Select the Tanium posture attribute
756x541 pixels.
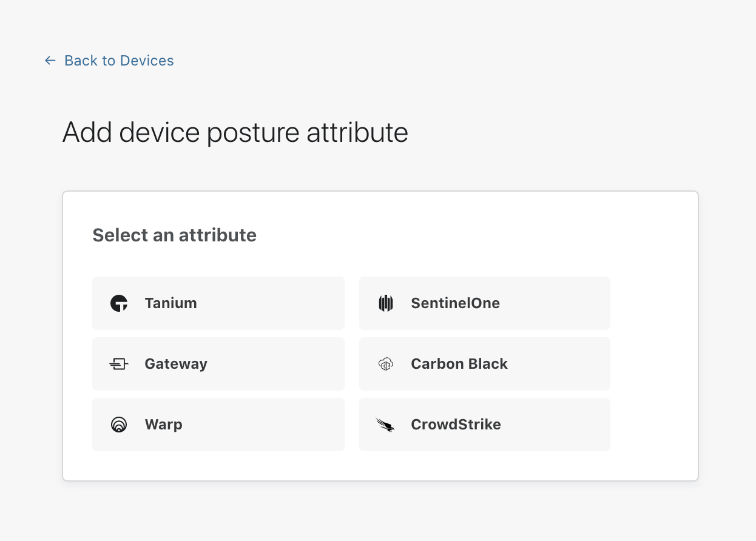(x=218, y=303)
